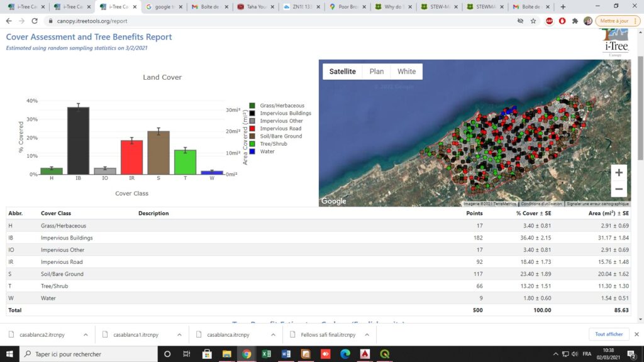
Task: Open the Chrome profile avatar
Action: pos(588,21)
